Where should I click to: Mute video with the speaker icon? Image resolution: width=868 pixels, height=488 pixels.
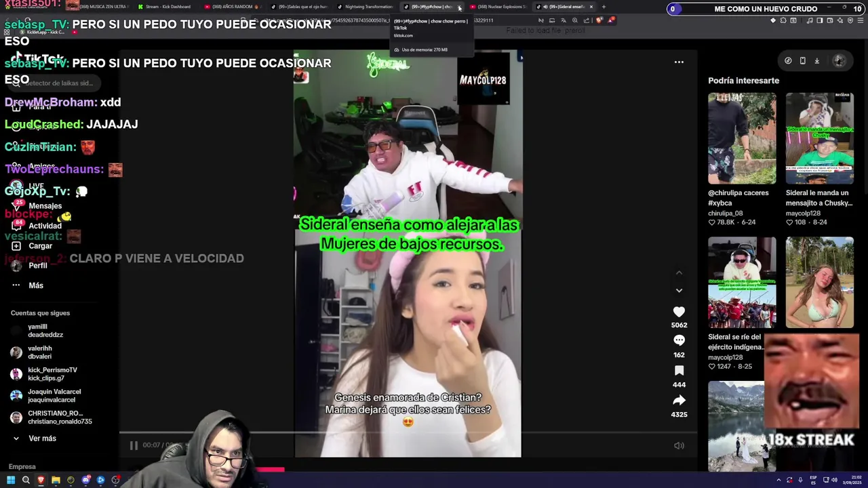(679, 445)
